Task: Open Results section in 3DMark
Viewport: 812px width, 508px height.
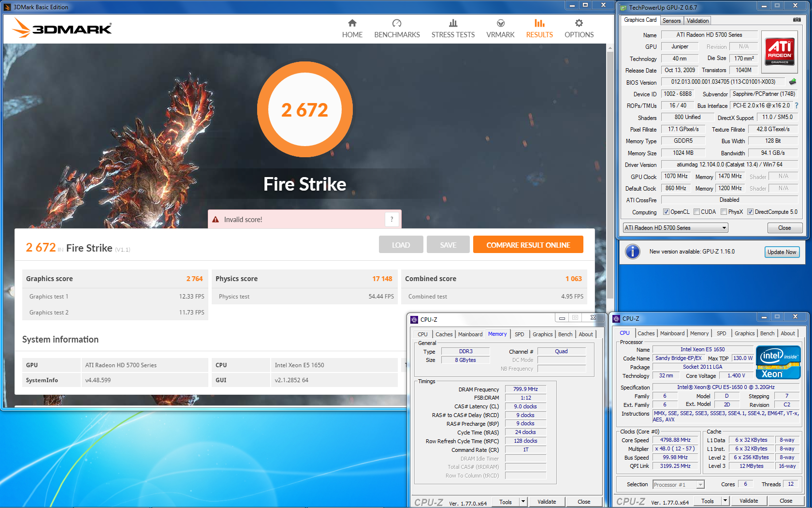Action: pyautogui.click(x=539, y=29)
